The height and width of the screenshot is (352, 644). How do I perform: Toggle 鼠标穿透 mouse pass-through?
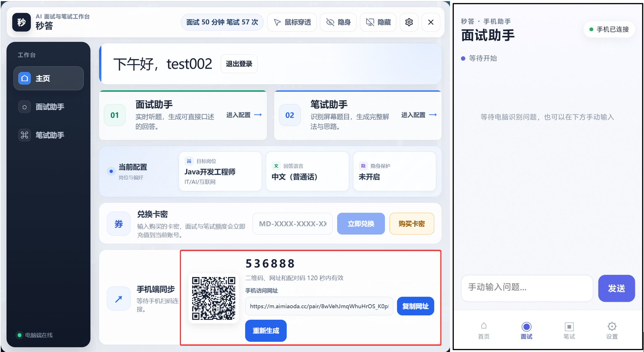click(292, 22)
